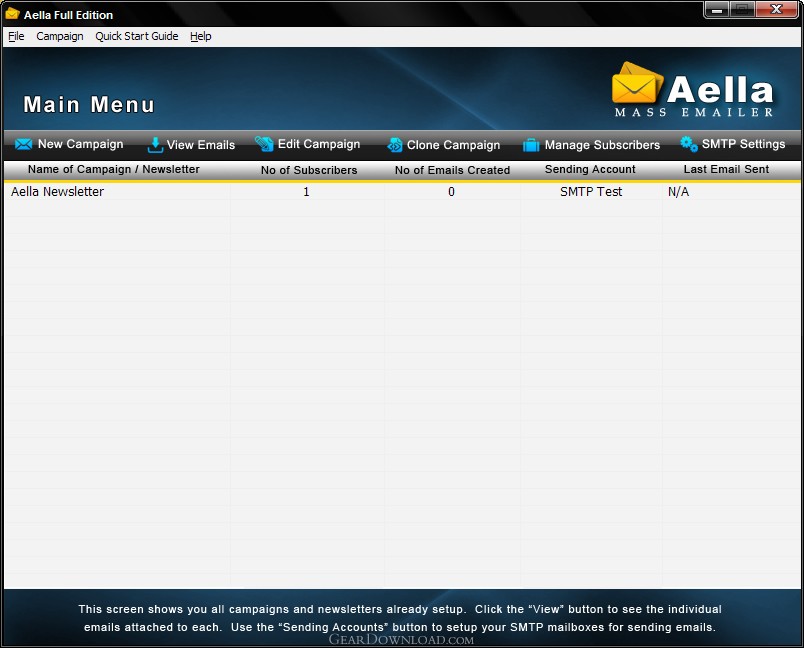Click the subscriber count 1 cell

306,192
